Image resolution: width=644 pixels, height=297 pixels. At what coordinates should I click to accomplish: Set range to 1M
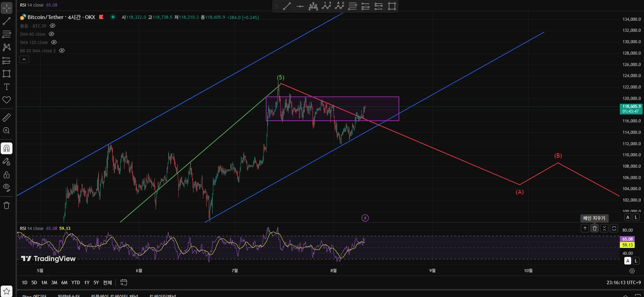click(x=44, y=282)
